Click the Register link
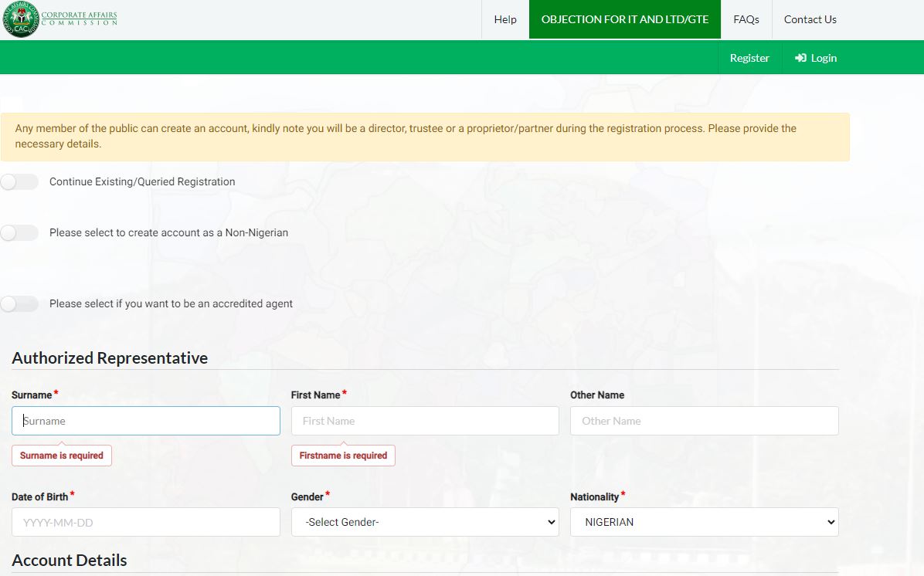The image size is (924, 576). (749, 57)
